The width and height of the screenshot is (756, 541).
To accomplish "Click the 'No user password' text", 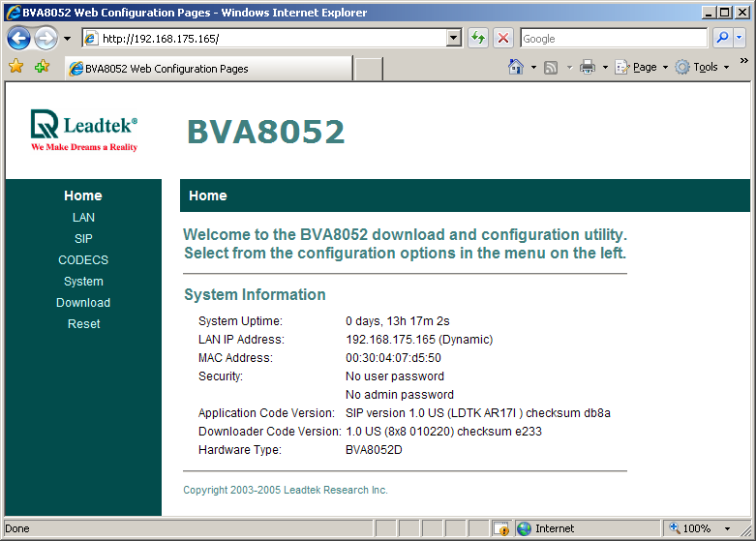I will (395, 376).
